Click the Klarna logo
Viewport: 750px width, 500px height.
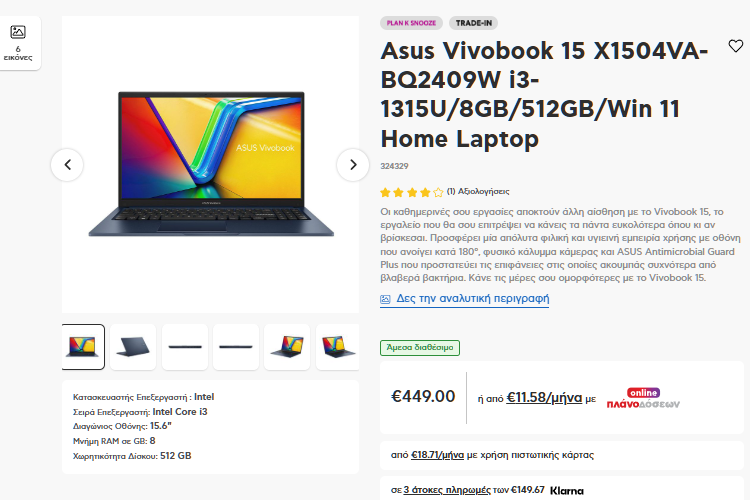567,490
